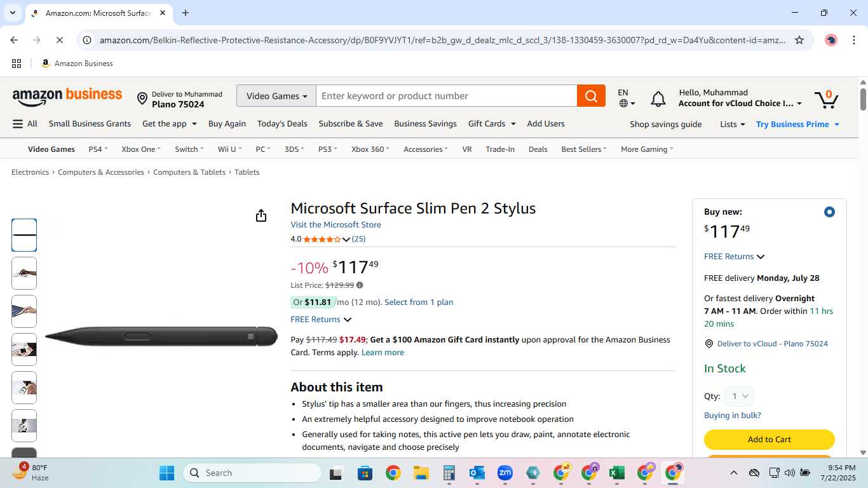The height and width of the screenshot is (488, 868).
Task: Open File Explorer from taskbar
Action: [421, 473]
